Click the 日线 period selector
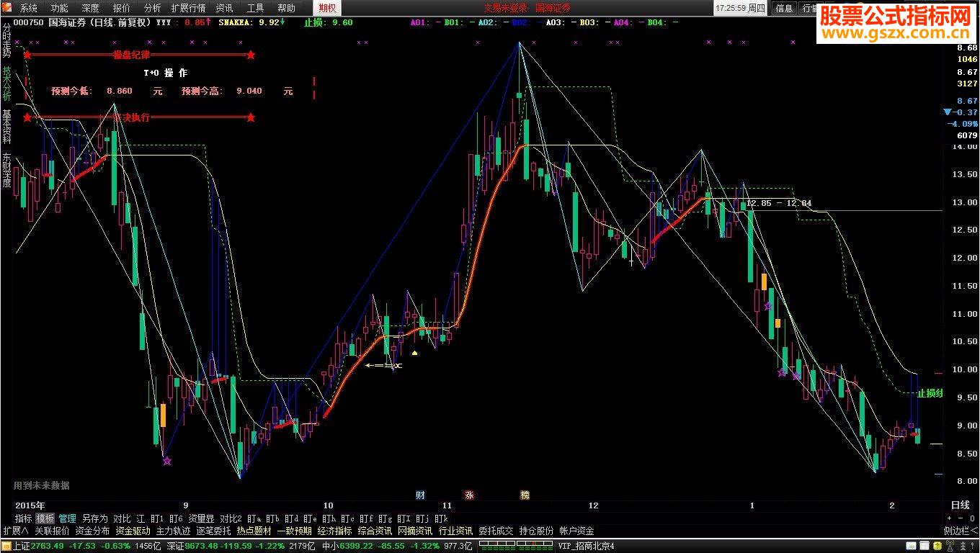 (960, 505)
